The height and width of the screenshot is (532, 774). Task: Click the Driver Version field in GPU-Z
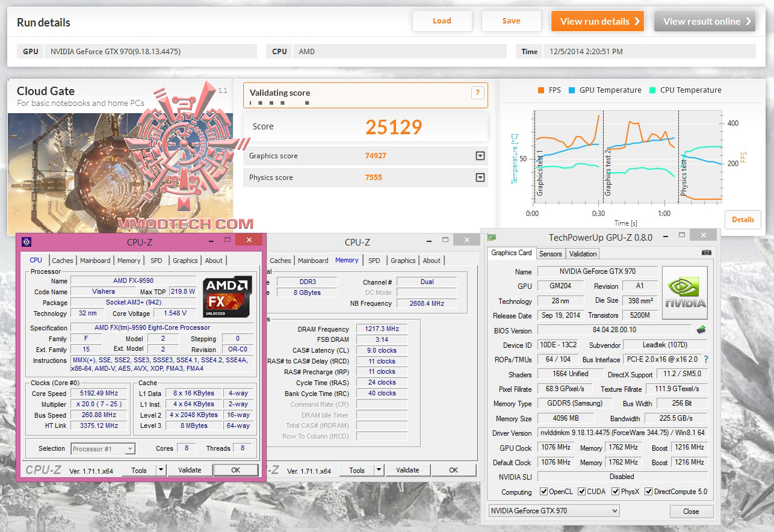623,433
